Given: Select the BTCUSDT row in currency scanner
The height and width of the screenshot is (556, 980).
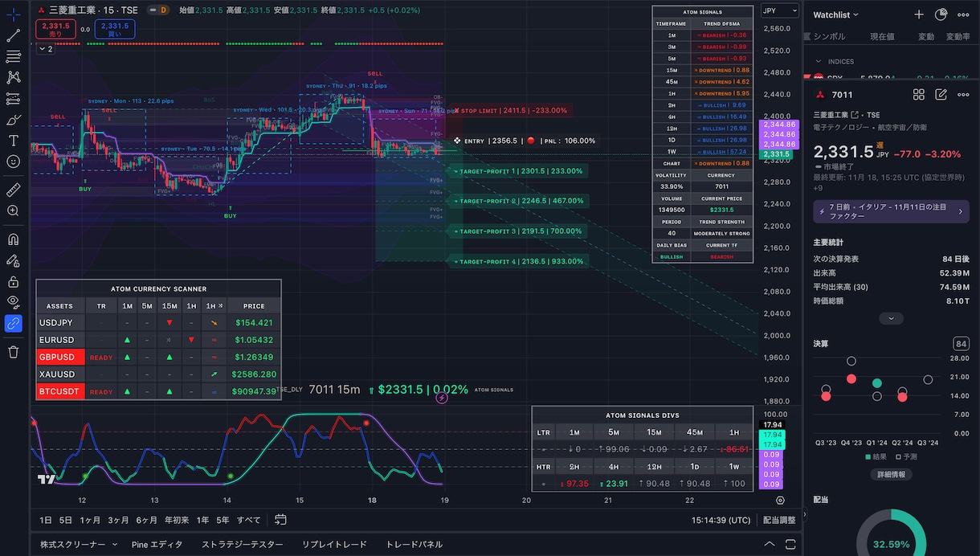Looking at the screenshot, I should 158,391.
